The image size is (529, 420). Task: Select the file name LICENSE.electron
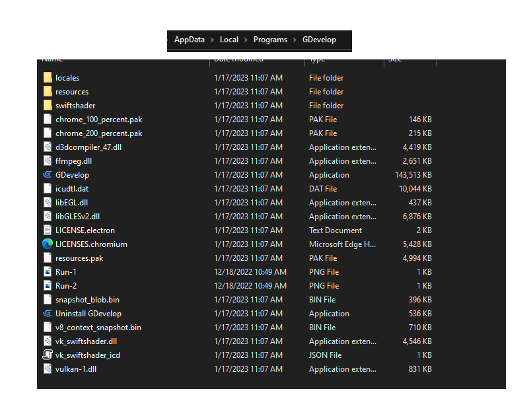click(85, 230)
